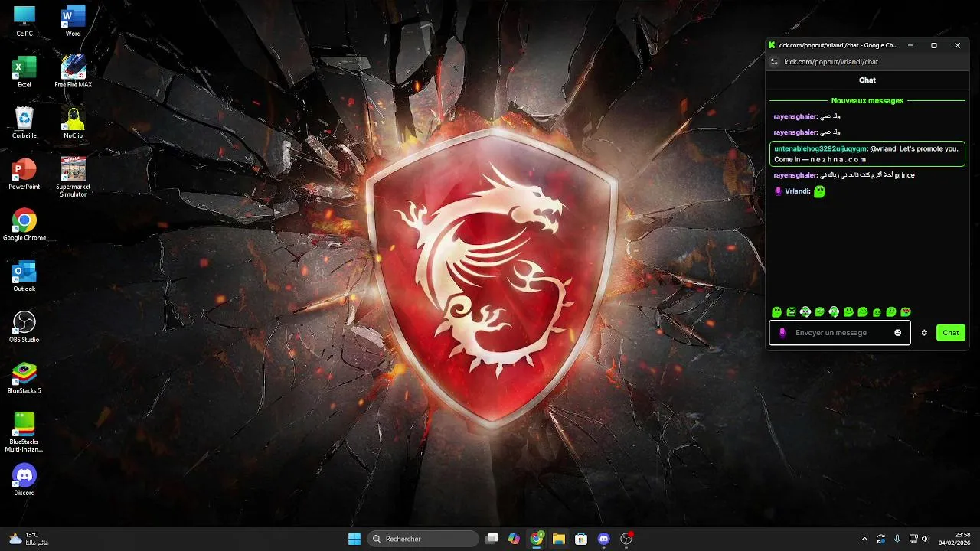Click the Rechercher taskbar search box
Viewport: 980px width, 551px height.
pos(423,539)
